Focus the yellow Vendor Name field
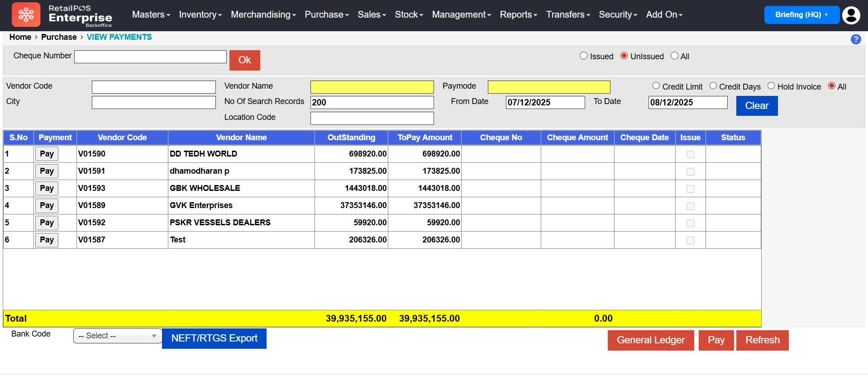 372,87
